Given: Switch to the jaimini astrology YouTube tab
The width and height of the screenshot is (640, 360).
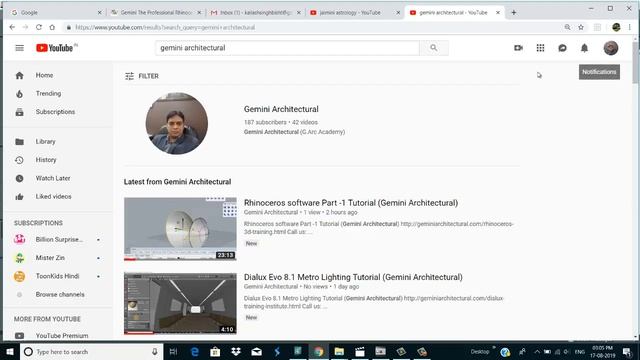Looking at the screenshot, I should tap(355, 13).
